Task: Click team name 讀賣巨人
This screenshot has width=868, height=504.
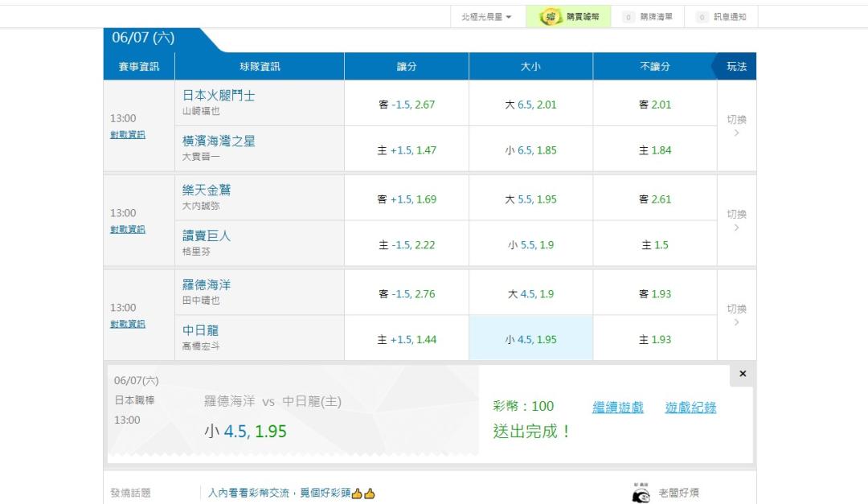Action: point(207,236)
